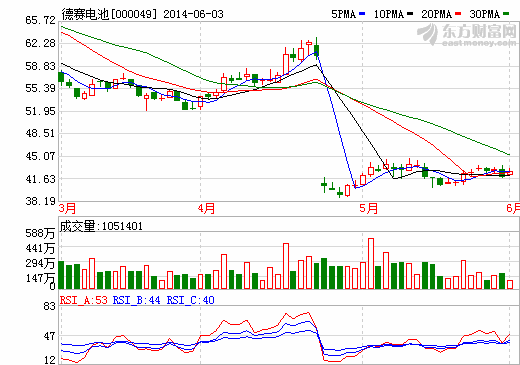Screen dimensions: 520x365
Task: Click the RSI_A:53 indicator label
Action: [84, 300]
